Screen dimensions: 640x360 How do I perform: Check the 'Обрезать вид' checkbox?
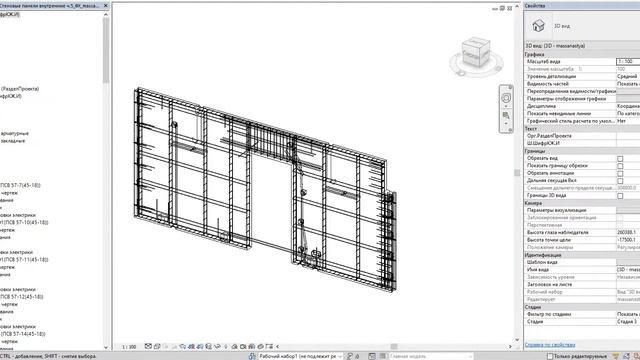pos(620,158)
